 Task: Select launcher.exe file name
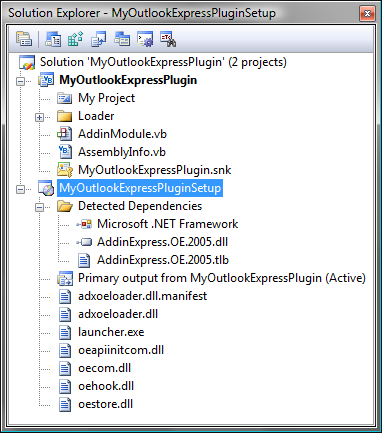(x=111, y=332)
